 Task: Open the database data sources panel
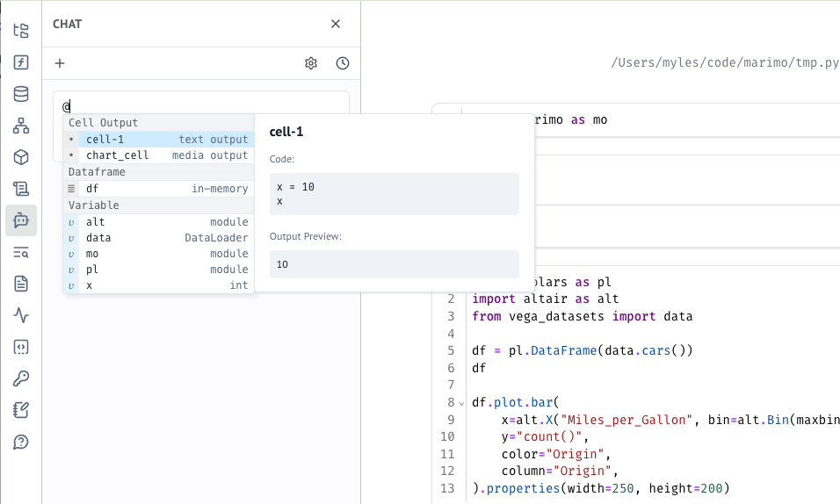click(x=21, y=94)
